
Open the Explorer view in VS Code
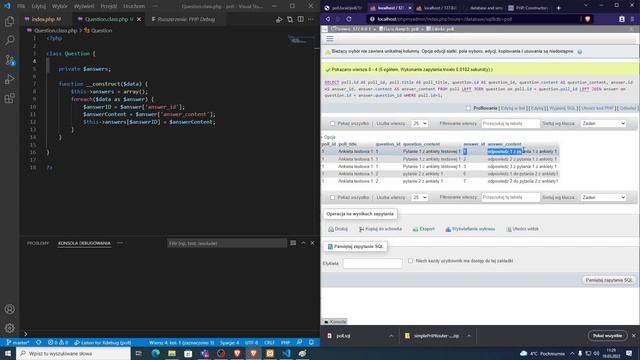[x=9, y=21]
